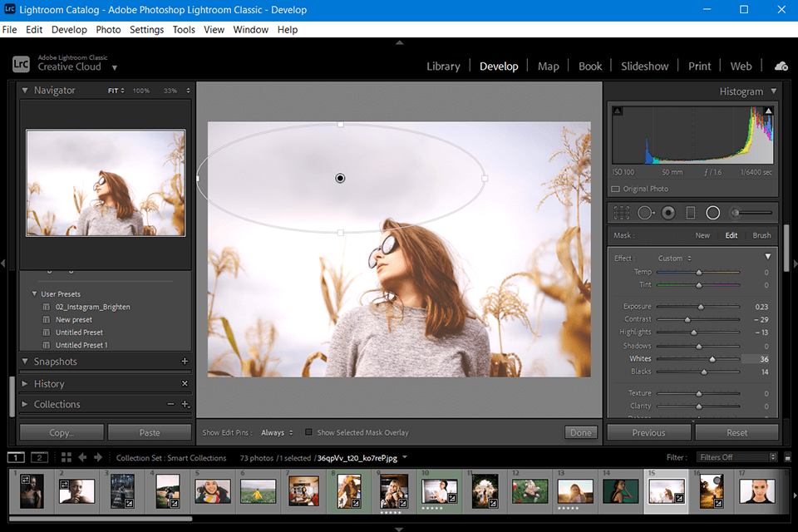
Task: Select the Crop Overlay tool icon
Action: pyautogui.click(x=620, y=213)
